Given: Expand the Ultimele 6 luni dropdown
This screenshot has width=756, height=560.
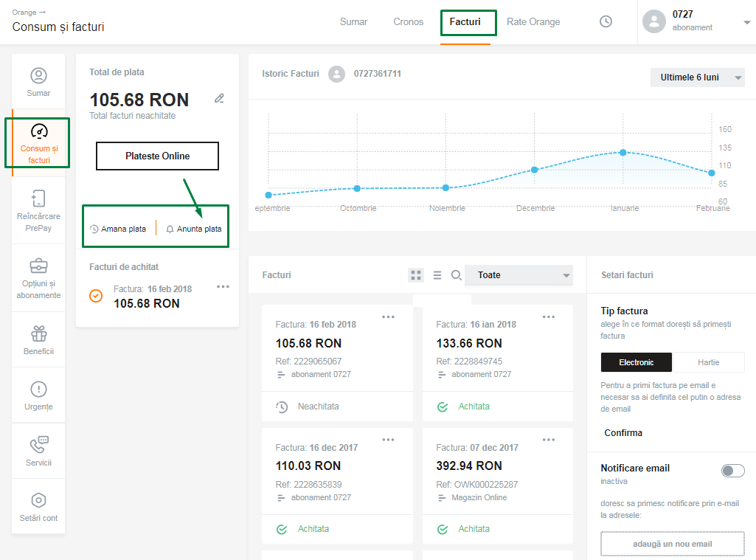Looking at the screenshot, I should point(697,77).
